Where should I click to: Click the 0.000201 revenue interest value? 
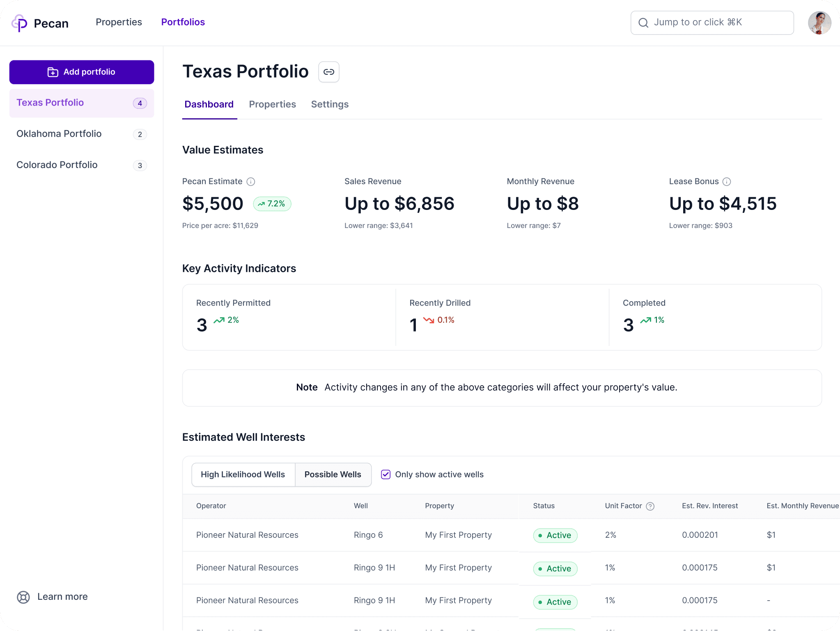pos(700,535)
